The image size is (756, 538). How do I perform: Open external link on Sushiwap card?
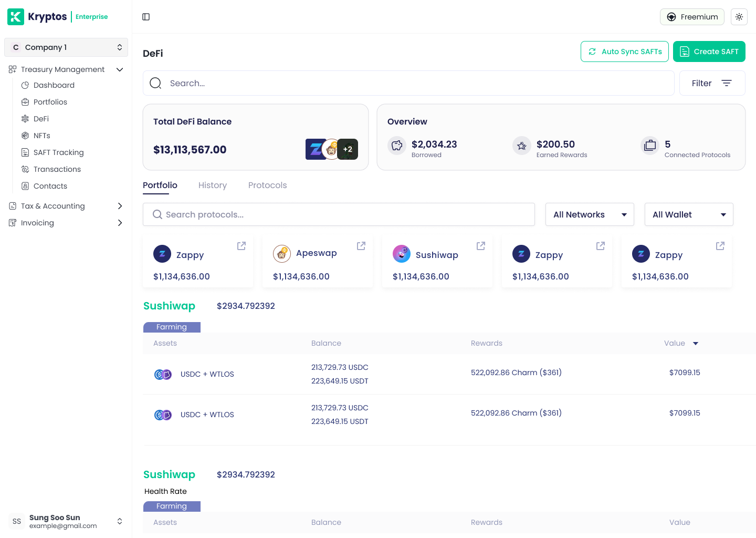[481, 246]
